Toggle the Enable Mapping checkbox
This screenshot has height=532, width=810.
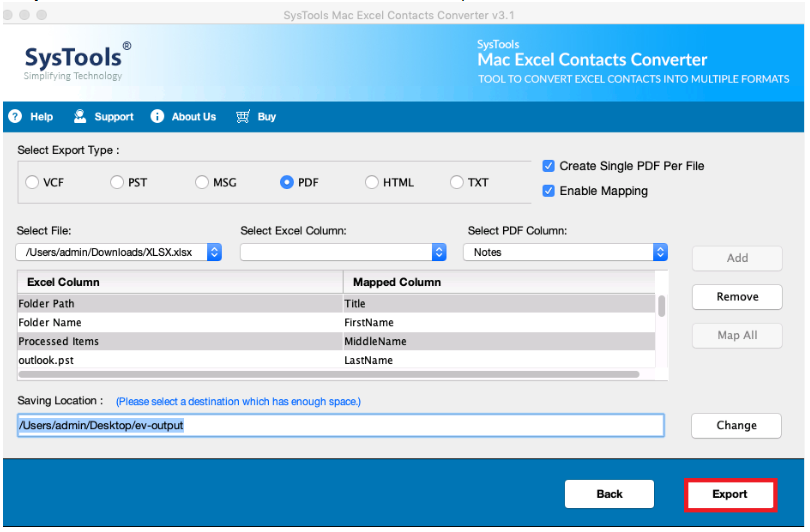click(549, 191)
